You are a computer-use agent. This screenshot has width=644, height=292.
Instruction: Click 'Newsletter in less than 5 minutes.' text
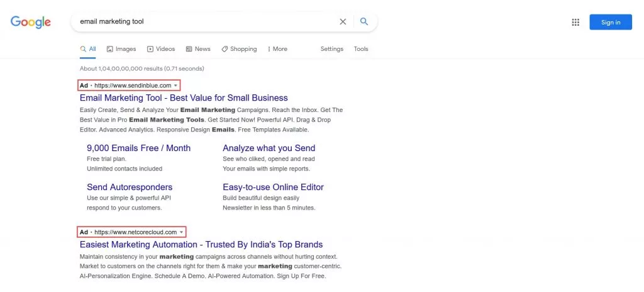pyautogui.click(x=269, y=208)
